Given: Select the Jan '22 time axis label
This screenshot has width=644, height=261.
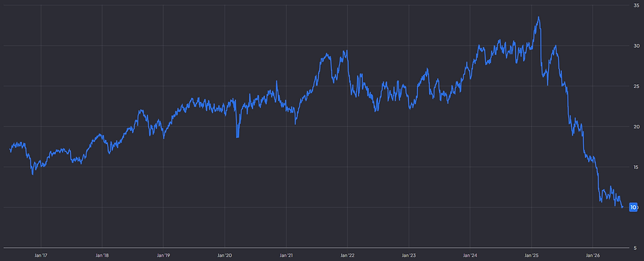Looking at the screenshot, I should (348, 255).
